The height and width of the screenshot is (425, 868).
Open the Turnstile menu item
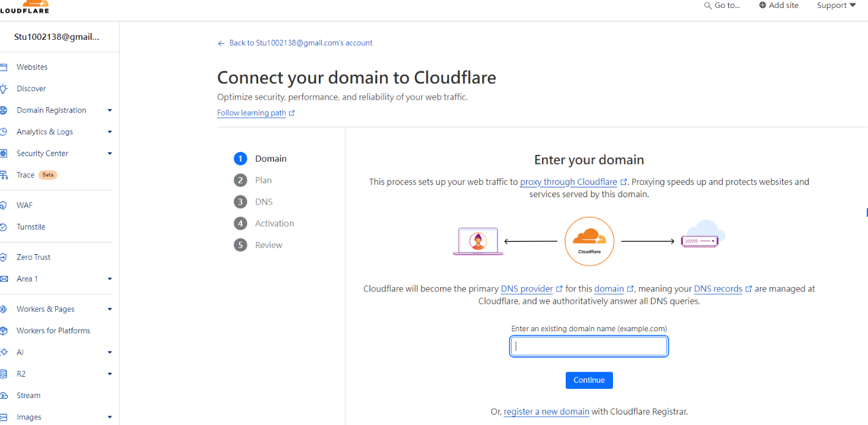(x=31, y=227)
